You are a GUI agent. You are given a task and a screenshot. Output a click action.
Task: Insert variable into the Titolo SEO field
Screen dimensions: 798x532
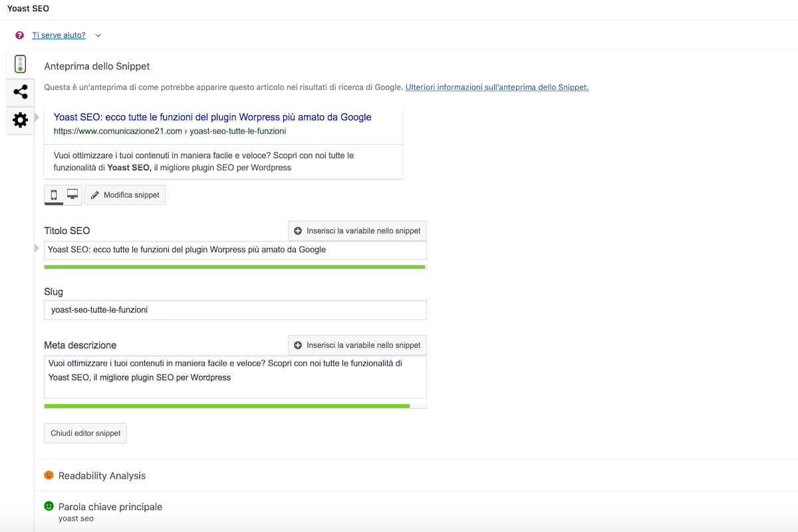click(x=357, y=231)
